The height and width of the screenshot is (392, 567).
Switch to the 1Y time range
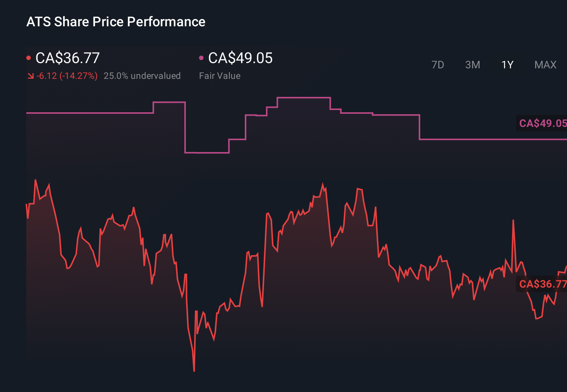(507, 65)
